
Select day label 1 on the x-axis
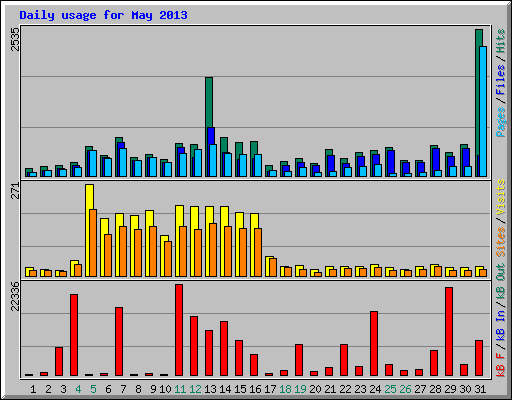click(x=33, y=389)
